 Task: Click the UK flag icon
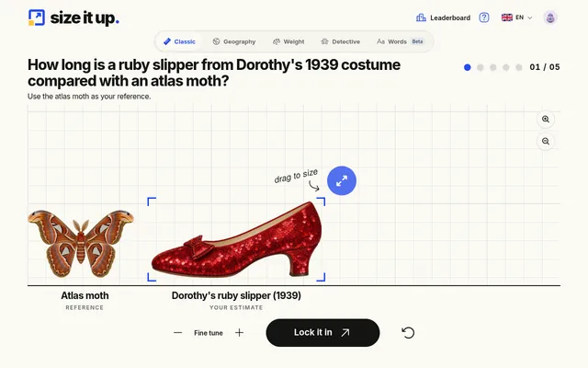tap(506, 17)
